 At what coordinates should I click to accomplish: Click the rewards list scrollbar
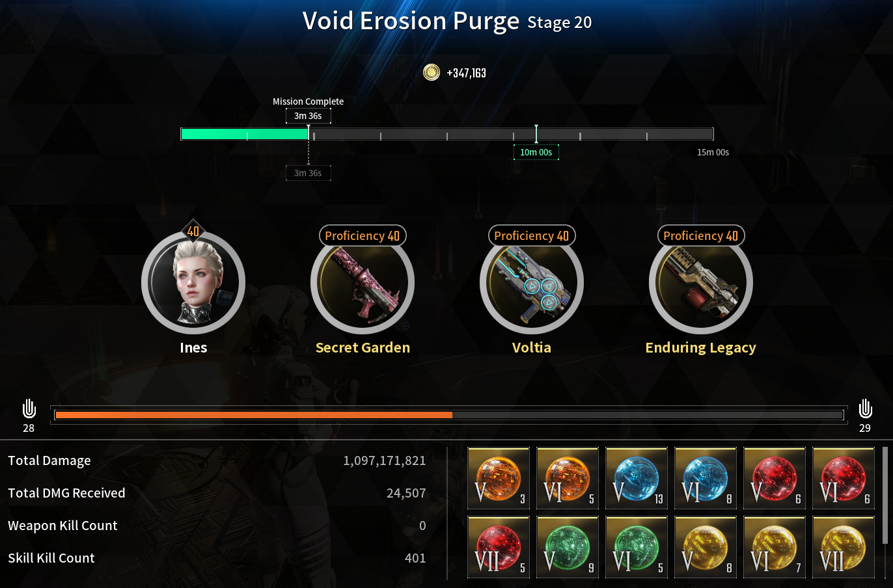(885, 495)
